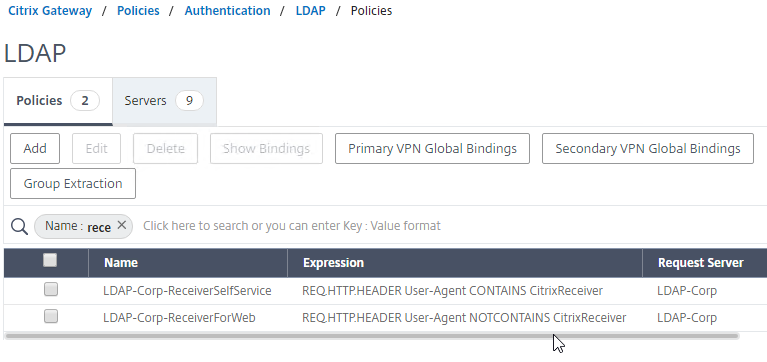The width and height of the screenshot is (767, 362).
Task: Switch to the Servers tab
Action: [x=164, y=101]
